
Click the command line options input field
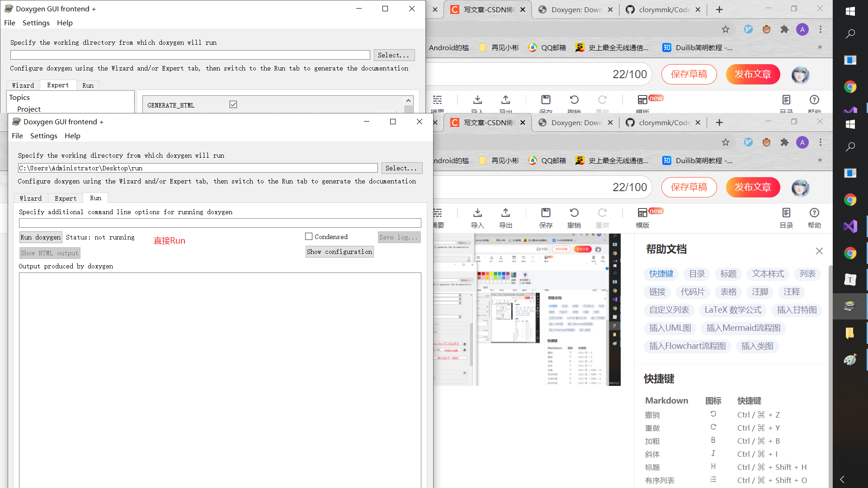click(220, 223)
